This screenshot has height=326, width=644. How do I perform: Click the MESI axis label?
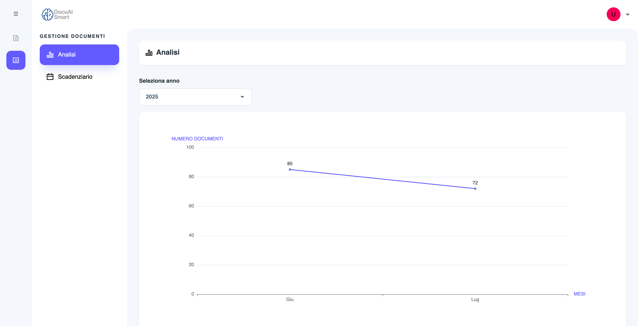(x=580, y=294)
